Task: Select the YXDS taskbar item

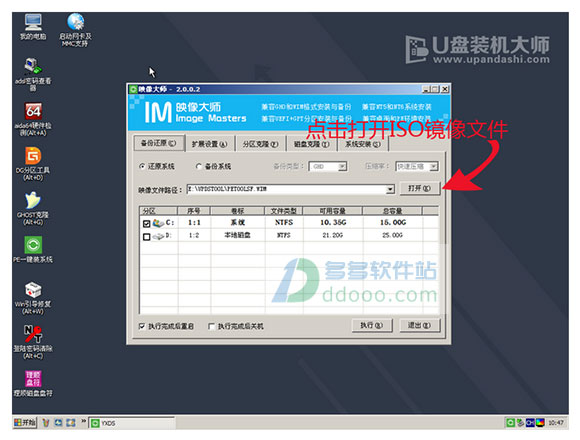Action: click(x=132, y=423)
